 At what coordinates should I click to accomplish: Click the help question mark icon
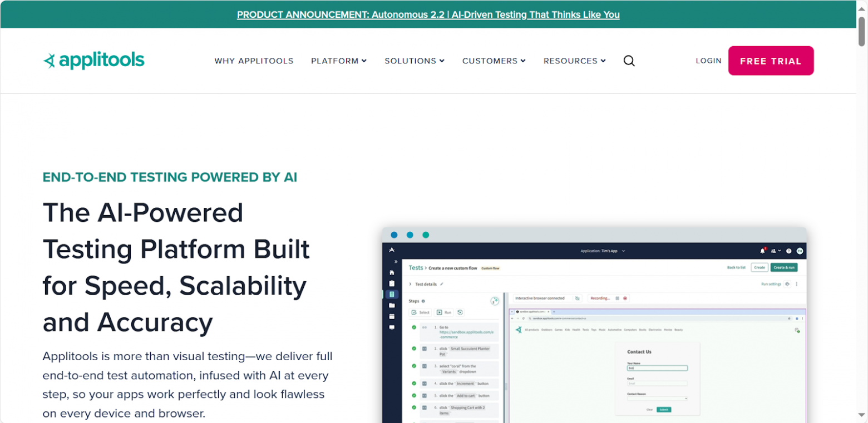point(788,251)
